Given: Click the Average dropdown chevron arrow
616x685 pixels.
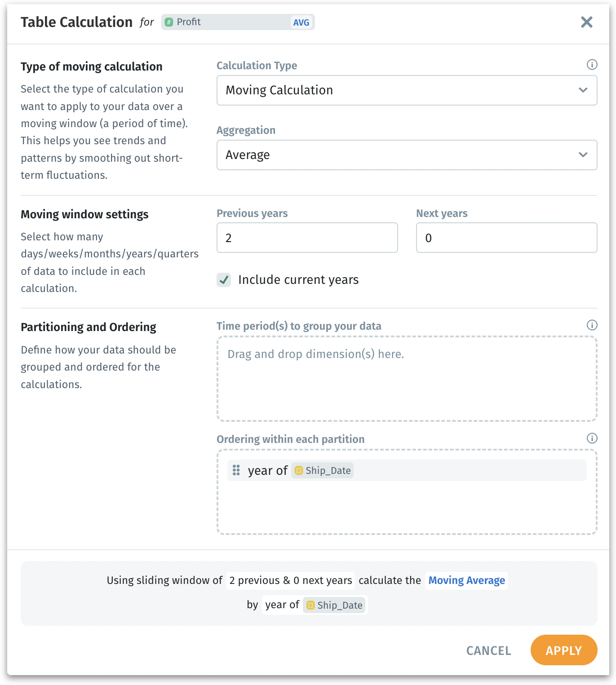Looking at the screenshot, I should 583,155.
